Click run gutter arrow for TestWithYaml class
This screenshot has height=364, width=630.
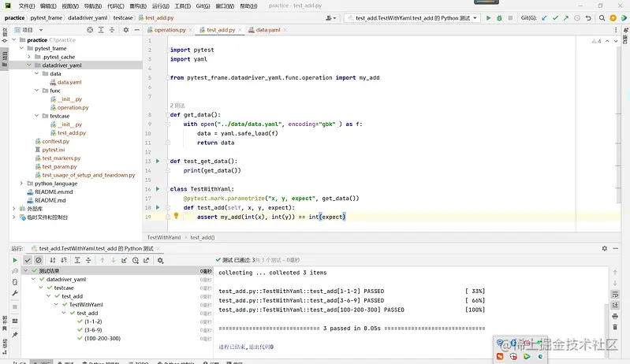coord(158,188)
